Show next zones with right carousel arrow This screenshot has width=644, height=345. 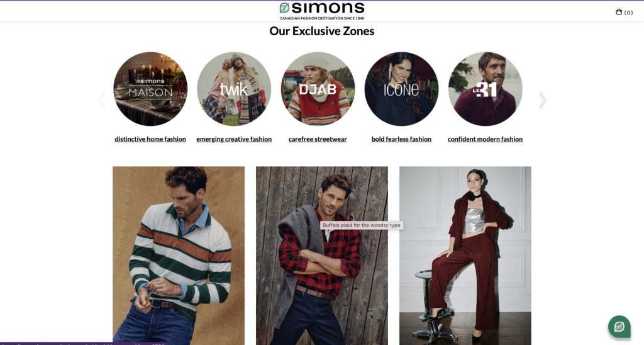click(542, 101)
